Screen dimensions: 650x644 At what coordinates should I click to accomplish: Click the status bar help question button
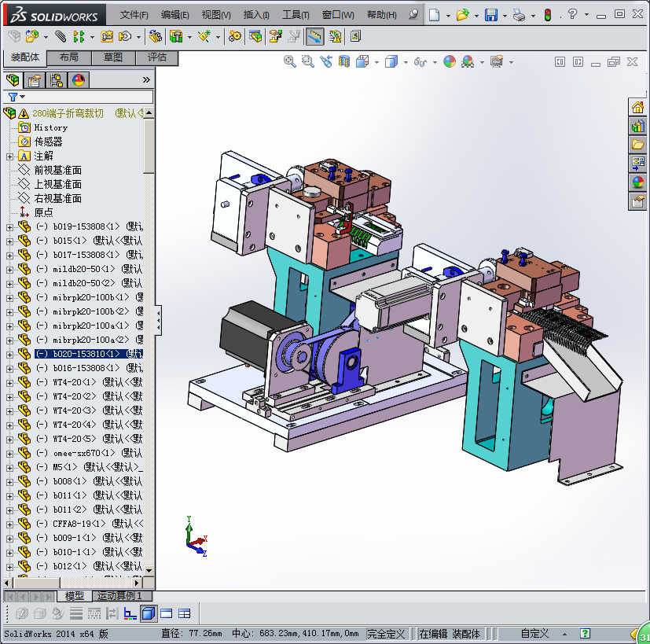click(x=585, y=633)
